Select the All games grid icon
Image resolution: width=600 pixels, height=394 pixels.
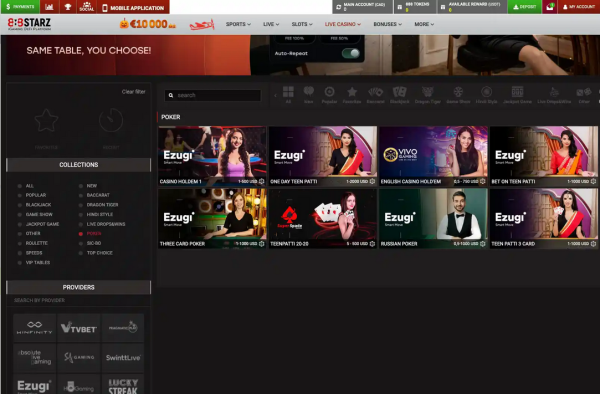(288, 95)
